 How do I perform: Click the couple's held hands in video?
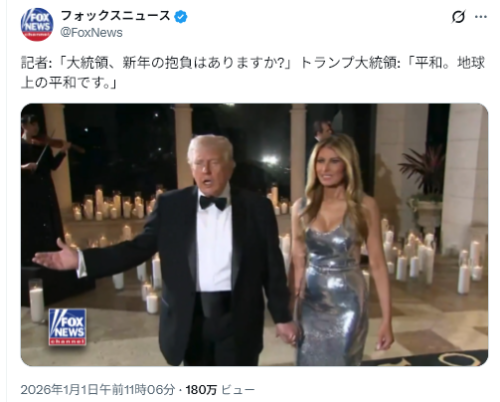[x=287, y=333]
